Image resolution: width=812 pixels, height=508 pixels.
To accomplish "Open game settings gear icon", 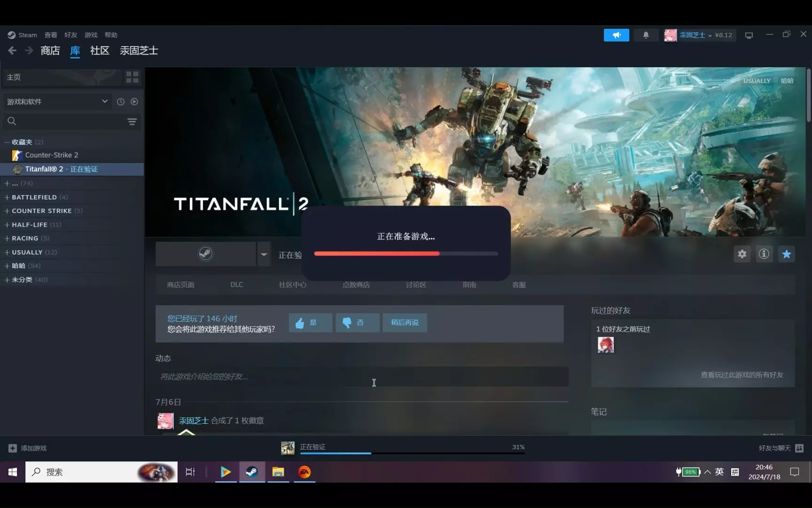I will click(742, 254).
